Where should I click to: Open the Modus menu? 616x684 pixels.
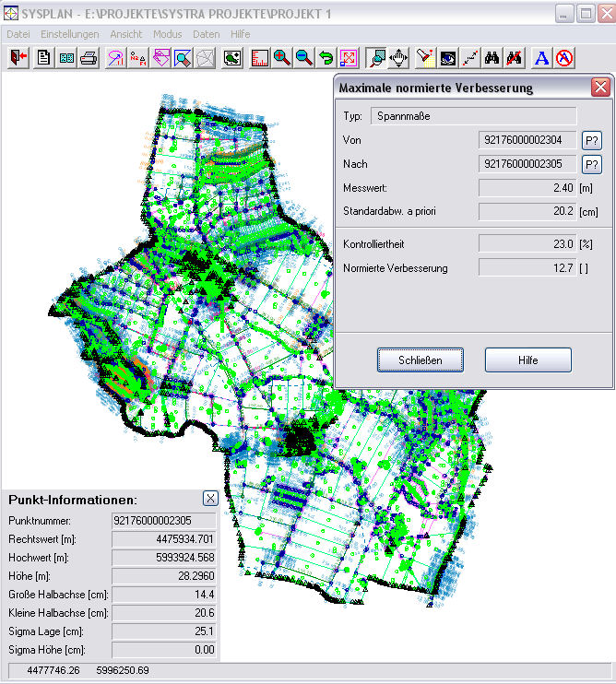[x=168, y=34]
